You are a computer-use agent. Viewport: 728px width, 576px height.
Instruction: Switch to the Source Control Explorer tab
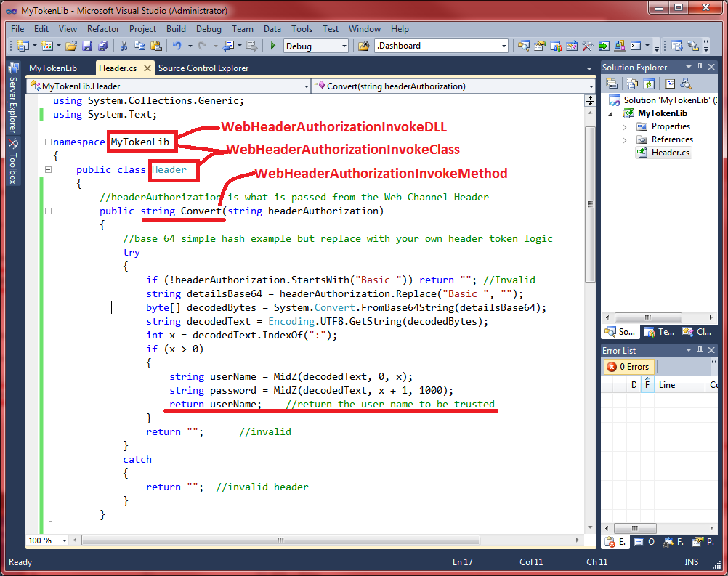pos(203,68)
